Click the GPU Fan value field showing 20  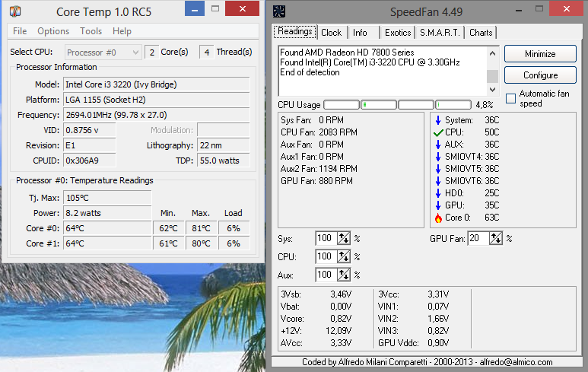point(478,239)
